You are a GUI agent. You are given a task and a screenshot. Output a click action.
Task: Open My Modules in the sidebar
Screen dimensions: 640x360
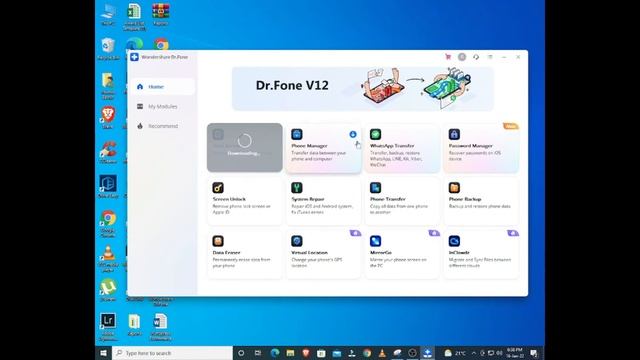[x=162, y=107]
